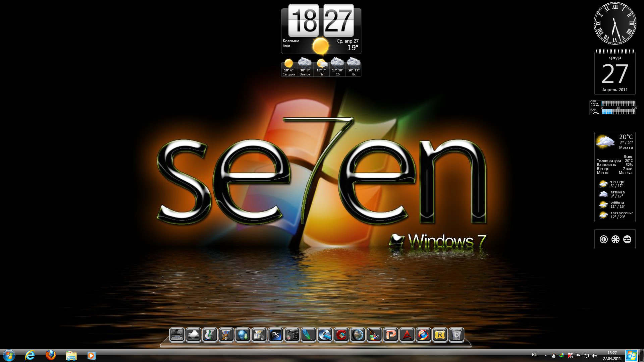Screen dimensions: 644x362
Task: Open taskbar clock showing 18:27
Action: point(612,356)
